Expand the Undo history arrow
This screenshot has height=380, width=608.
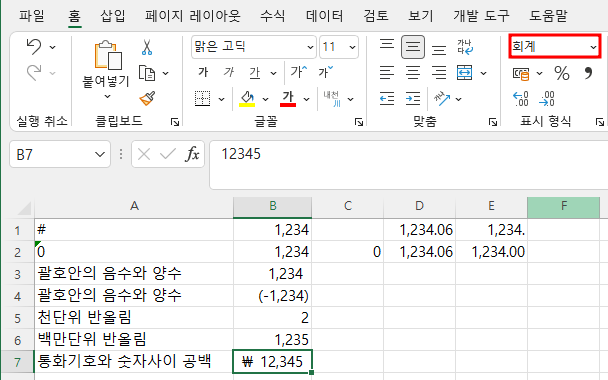(x=52, y=47)
